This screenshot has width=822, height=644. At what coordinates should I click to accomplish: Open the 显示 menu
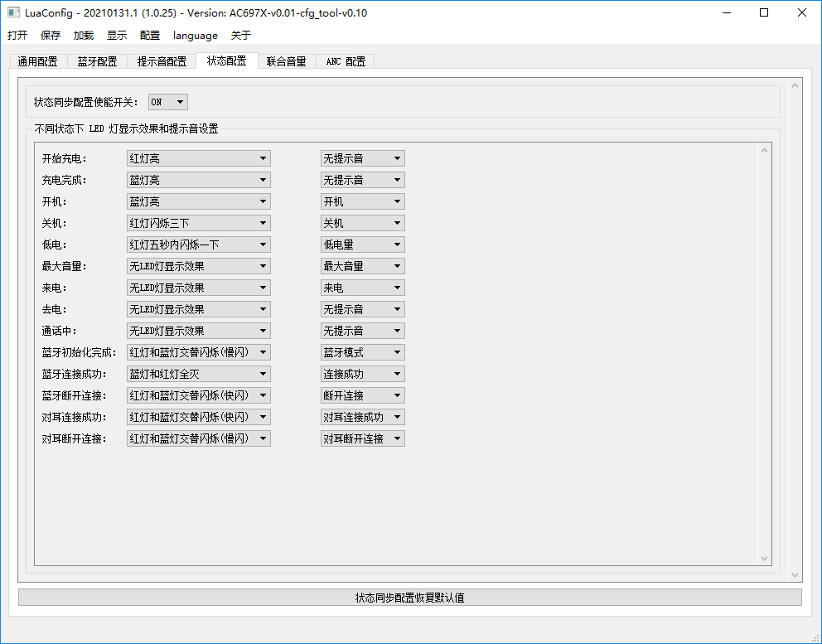[x=117, y=35]
